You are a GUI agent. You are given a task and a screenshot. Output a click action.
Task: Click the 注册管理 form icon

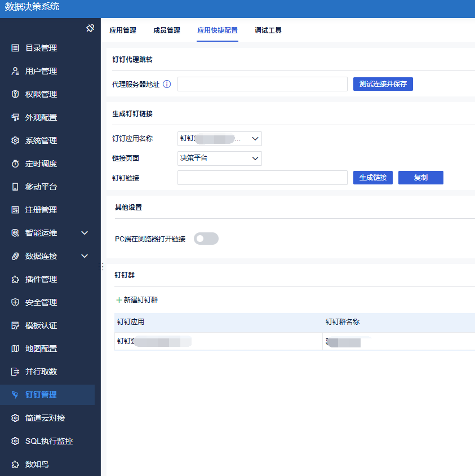click(15, 210)
